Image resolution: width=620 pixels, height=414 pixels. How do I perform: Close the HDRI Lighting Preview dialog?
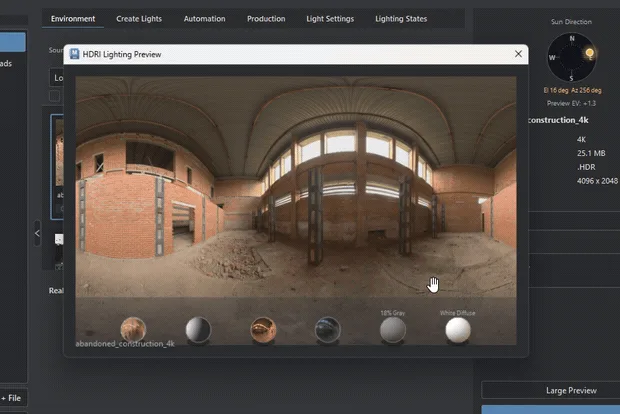(x=518, y=54)
